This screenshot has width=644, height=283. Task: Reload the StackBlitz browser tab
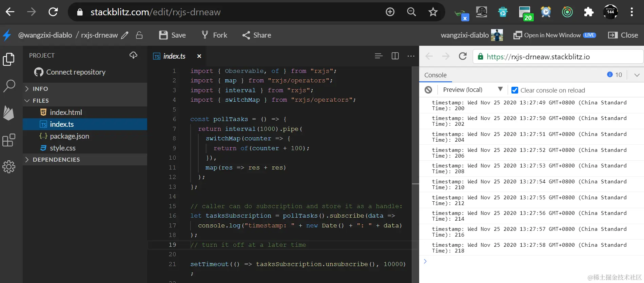point(53,12)
